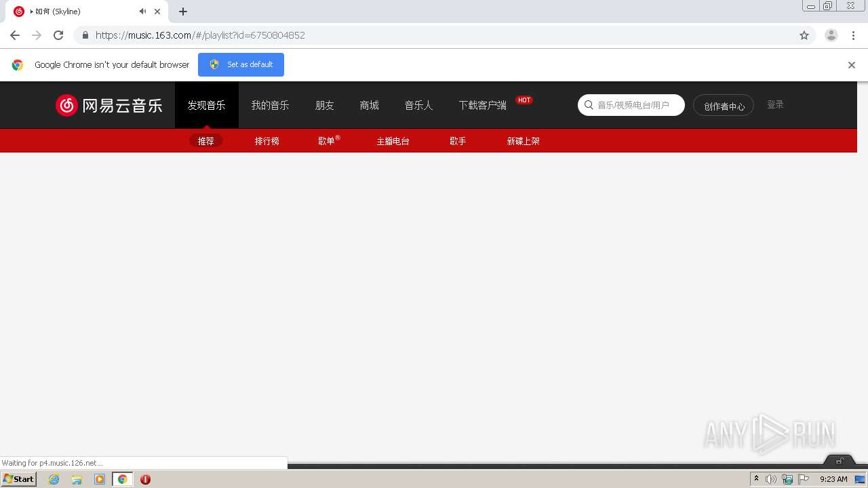Screen dimensions: 868x488
Task: Bookmark this page with the star icon
Action: [x=804, y=35]
